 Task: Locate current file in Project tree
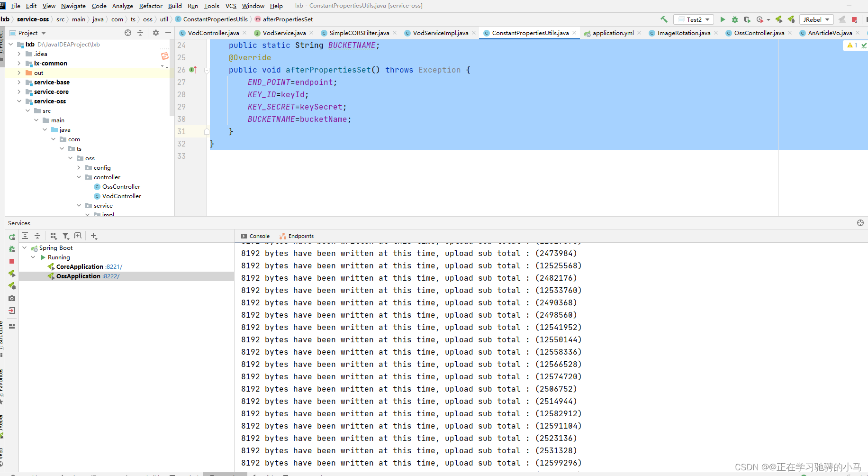click(x=128, y=33)
